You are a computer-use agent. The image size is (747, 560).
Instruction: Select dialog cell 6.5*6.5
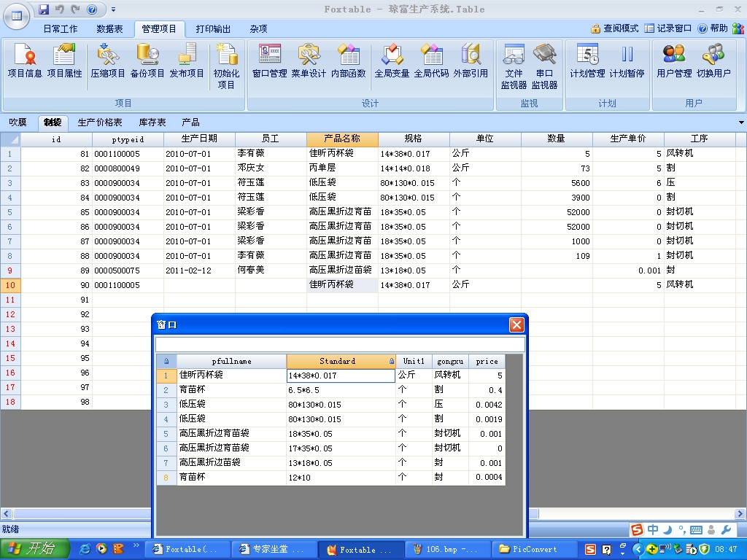click(x=341, y=391)
